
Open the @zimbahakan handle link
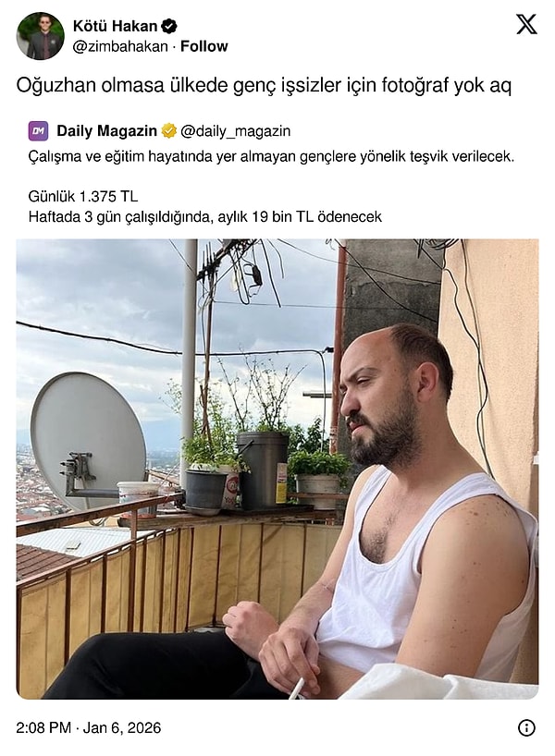[x=120, y=46]
